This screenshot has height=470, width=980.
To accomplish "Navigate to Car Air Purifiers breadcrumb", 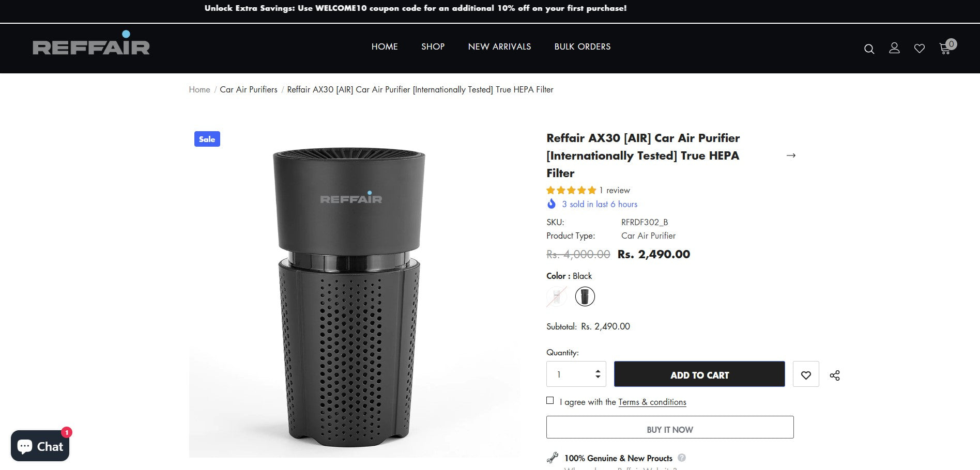I will tap(248, 89).
